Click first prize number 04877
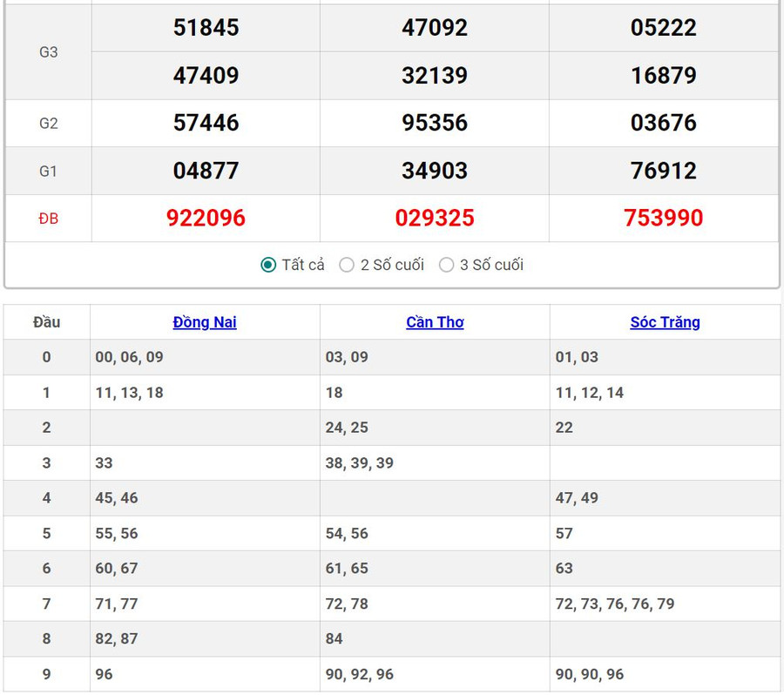 click(x=206, y=171)
